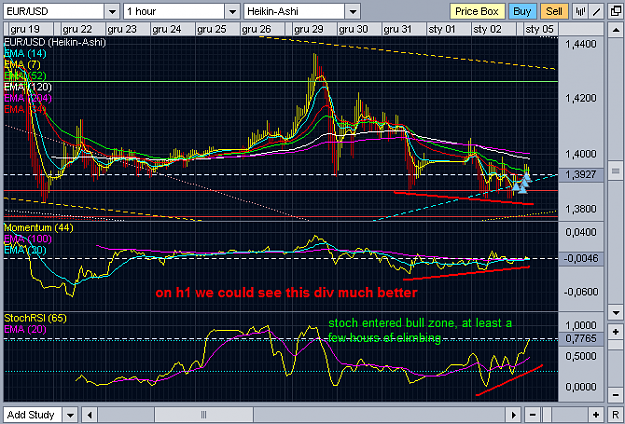
Task: Open the Heikin-Ashi chart type dropdown arrow
Action: click(352, 11)
